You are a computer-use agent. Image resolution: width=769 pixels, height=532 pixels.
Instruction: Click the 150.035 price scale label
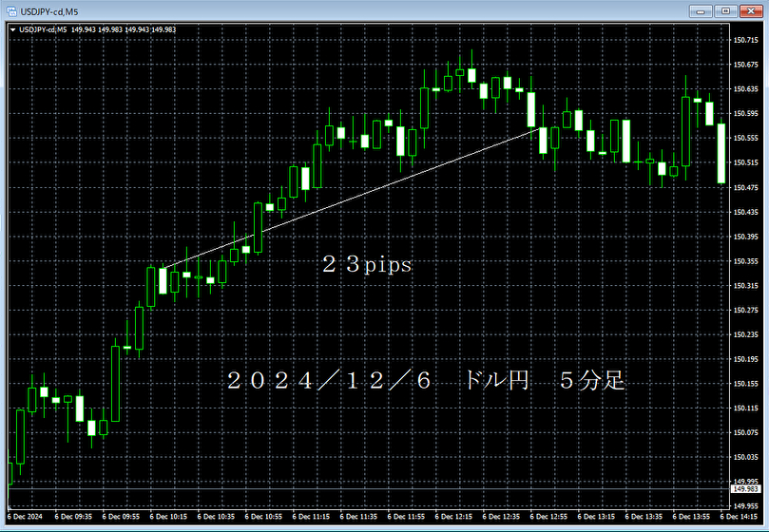click(x=745, y=457)
